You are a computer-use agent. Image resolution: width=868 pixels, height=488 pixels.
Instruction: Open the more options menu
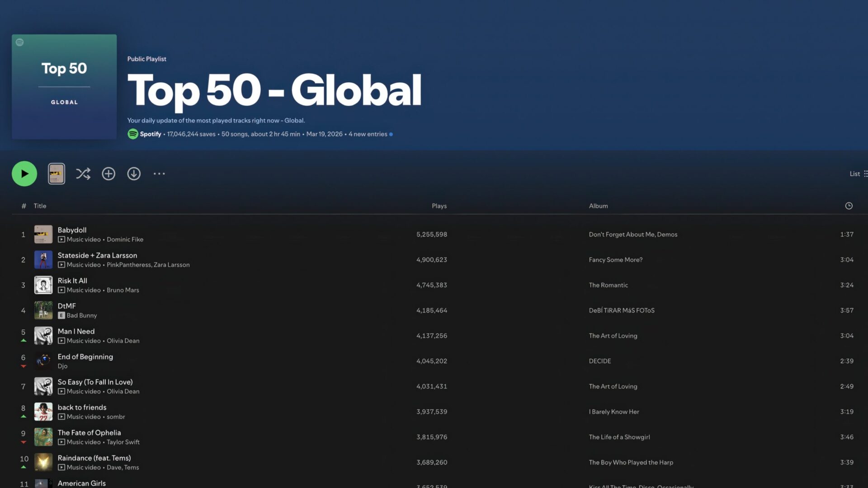click(159, 173)
